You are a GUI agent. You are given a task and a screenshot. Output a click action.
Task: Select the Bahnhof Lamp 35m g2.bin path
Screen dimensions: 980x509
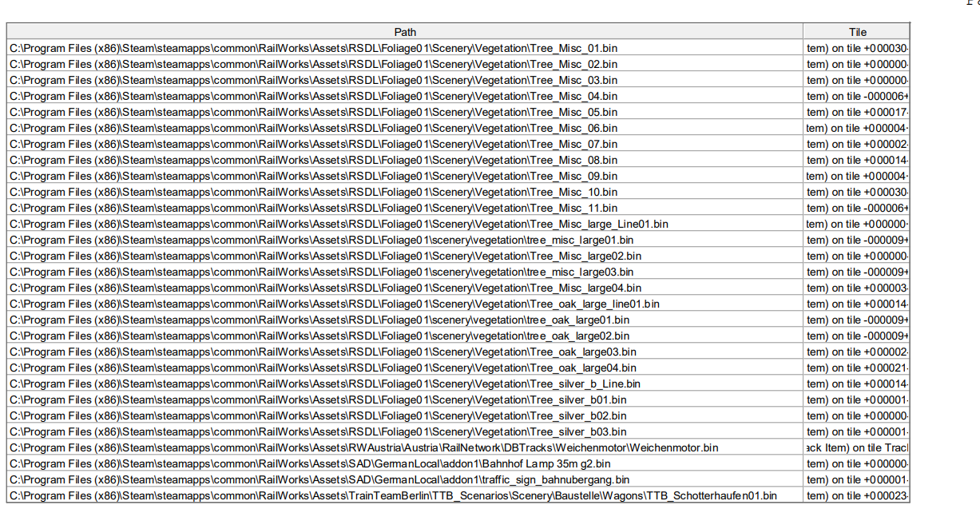click(x=405, y=463)
